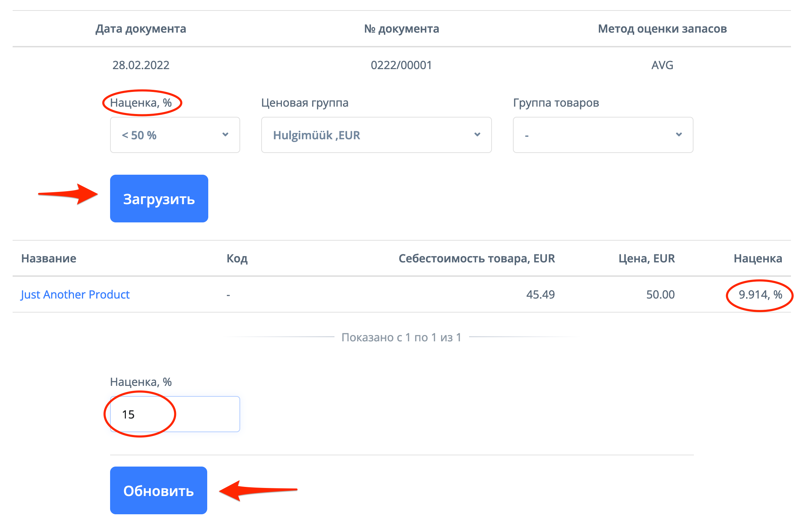Open the Ценовая группа dropdown

(376, 135)
